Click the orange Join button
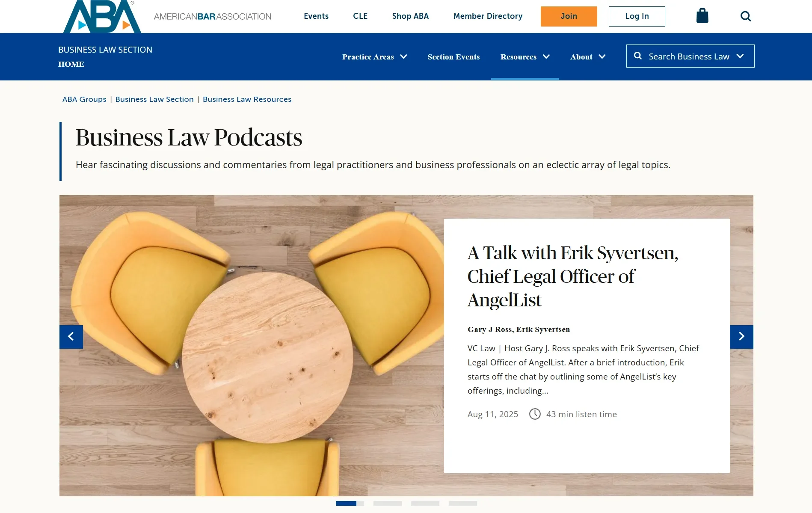 (x=569, y=16)
